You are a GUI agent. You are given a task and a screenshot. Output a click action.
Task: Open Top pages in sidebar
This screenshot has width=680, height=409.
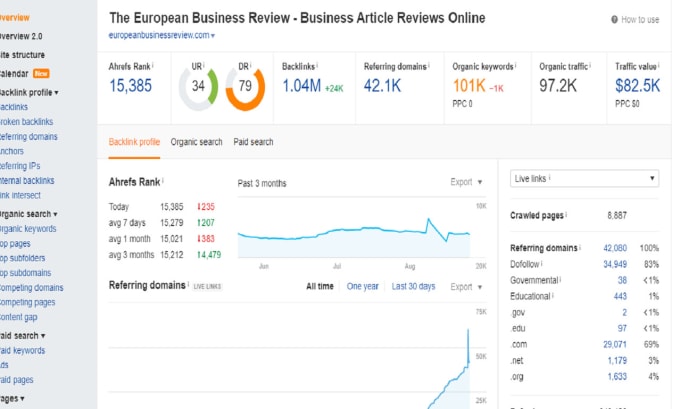coord(15,243)
